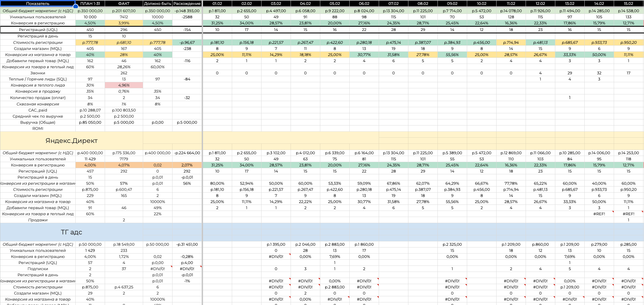Select the '15.02' date column header
Image resolution: width=644 pixels, height=305 pixels.
[x=628, y=3]
